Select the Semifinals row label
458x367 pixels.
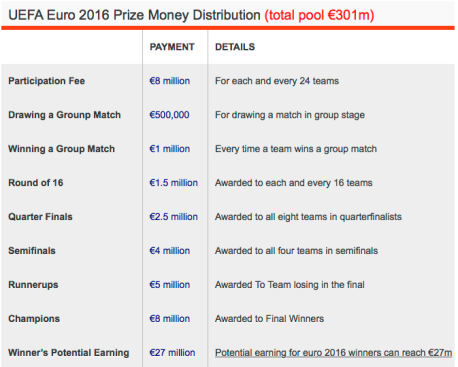pyautogui.click(x=32, y=251)
